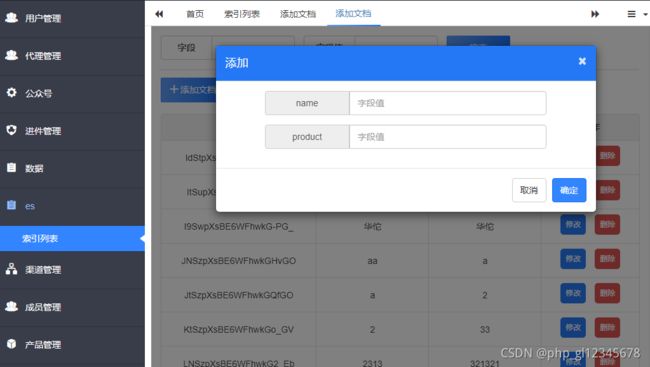This screenshot has height=367, width=650.
Task: Click the aa name cell
Action: 372,261
